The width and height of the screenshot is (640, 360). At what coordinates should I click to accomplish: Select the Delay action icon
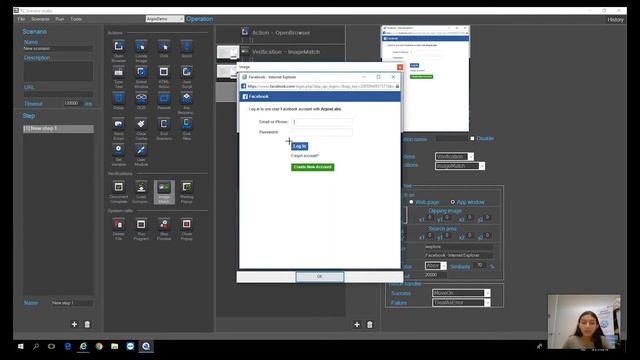[x=118, y=98]
